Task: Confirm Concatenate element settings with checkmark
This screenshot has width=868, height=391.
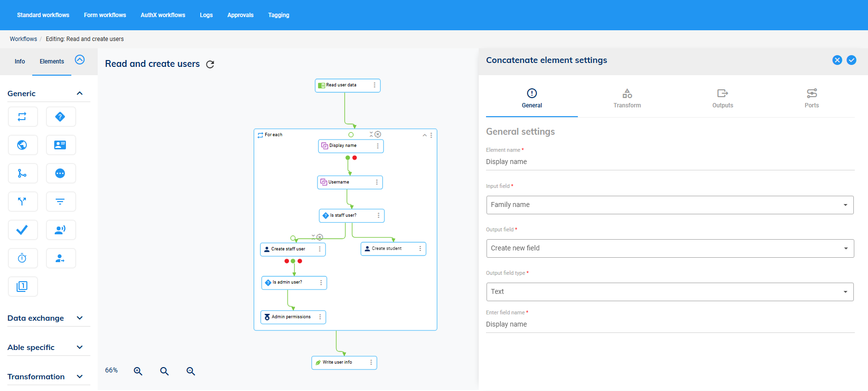Action: click(x=851, y=60)
